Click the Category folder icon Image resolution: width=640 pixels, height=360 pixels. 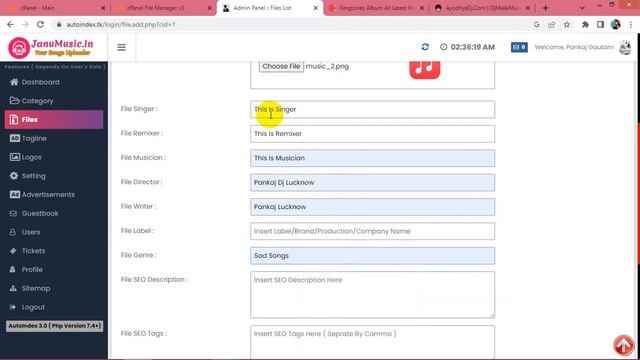click(14, 100)
